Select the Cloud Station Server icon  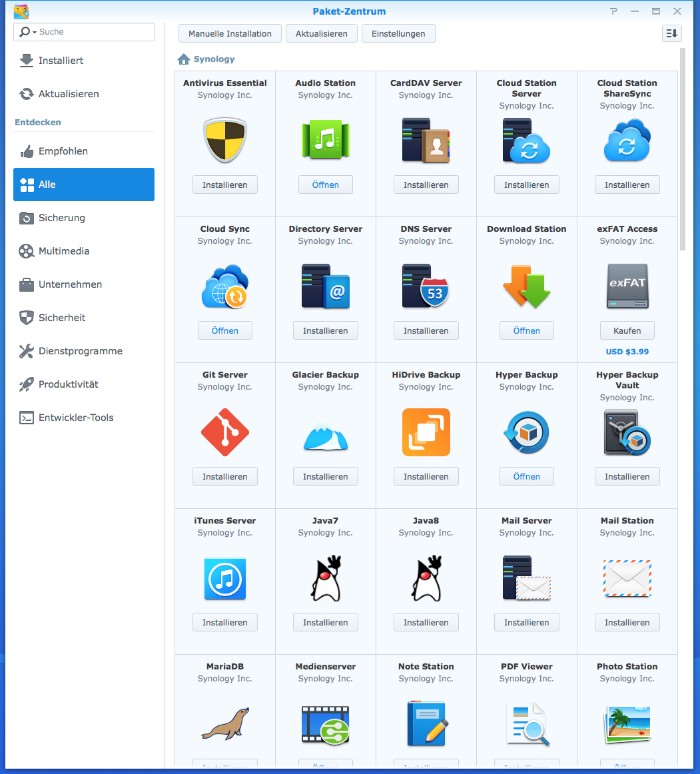(526, 141)
